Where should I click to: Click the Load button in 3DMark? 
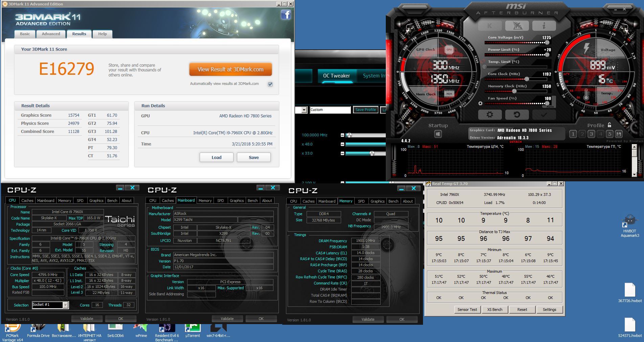pyautogui.click(x=217, y=157)
